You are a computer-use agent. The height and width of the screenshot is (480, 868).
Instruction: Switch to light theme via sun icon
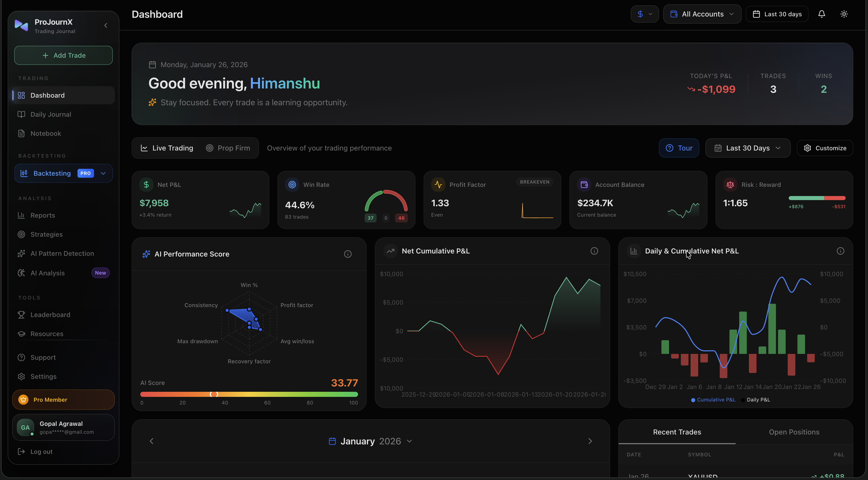844,14
